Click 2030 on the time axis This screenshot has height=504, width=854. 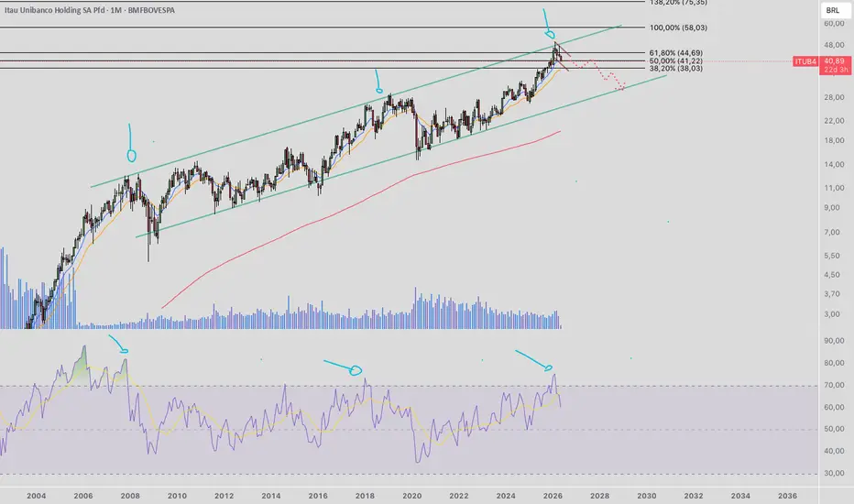point(647,496)
